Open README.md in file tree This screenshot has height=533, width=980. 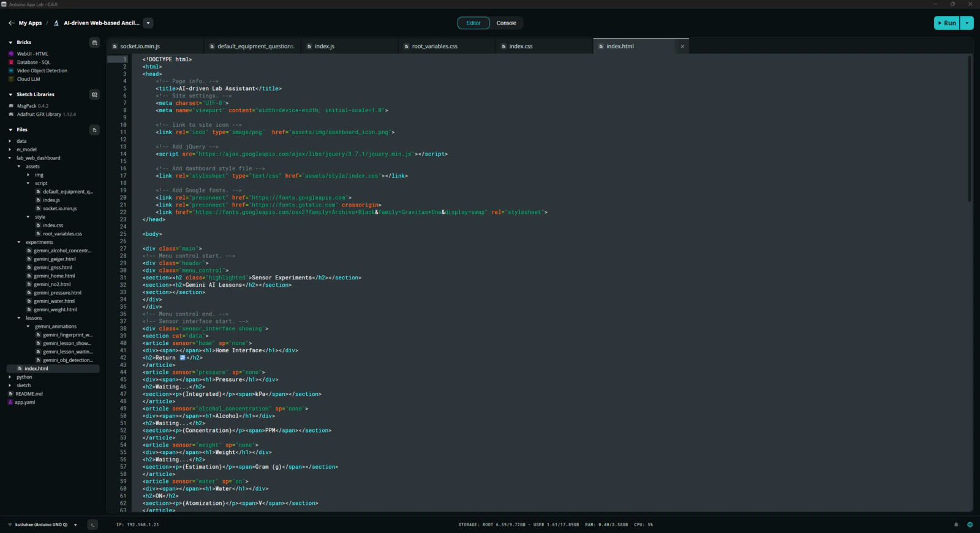click(25, 394)
